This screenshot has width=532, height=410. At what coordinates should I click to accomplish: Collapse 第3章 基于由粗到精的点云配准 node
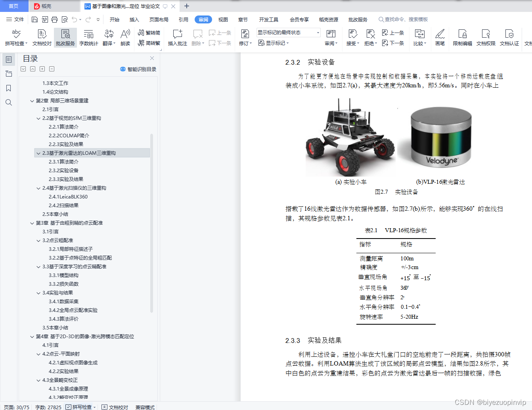(32, 223)
